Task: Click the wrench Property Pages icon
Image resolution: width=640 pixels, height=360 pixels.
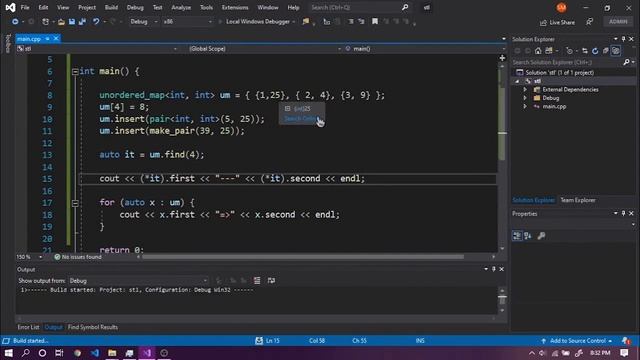Action: point(541,236)
